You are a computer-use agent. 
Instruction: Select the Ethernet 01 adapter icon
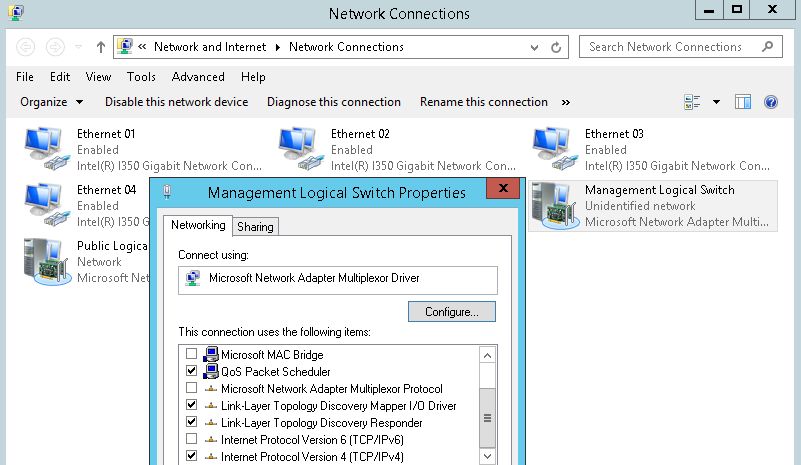(46, 149)
